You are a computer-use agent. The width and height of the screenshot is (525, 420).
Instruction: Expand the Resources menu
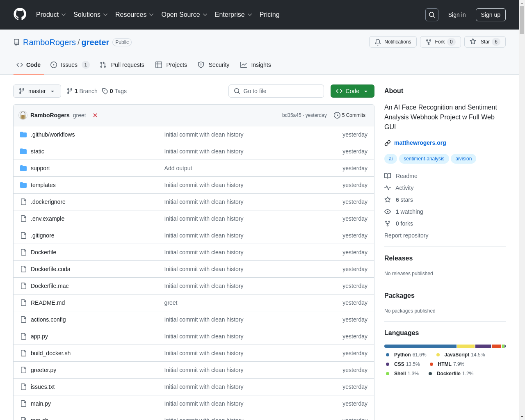(x=135, y=15)
